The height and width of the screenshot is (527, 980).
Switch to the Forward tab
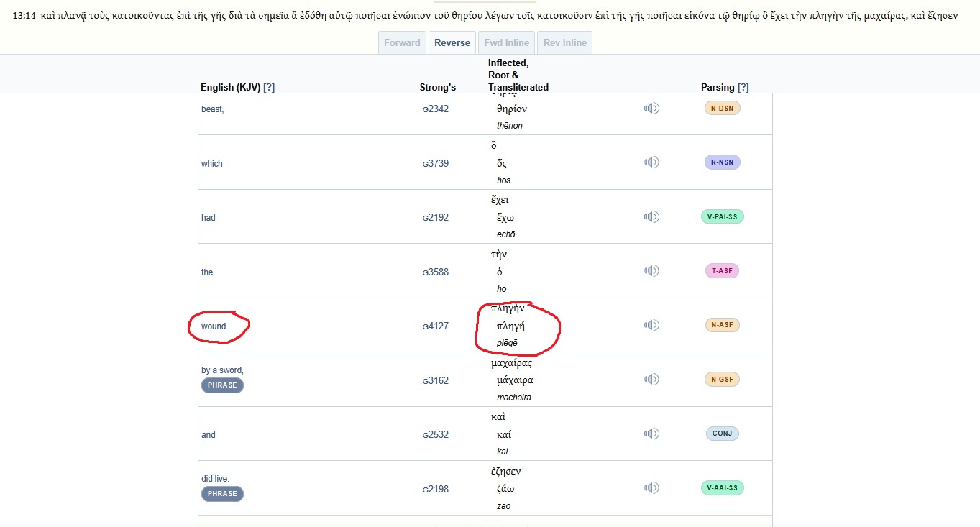(402, 42)
